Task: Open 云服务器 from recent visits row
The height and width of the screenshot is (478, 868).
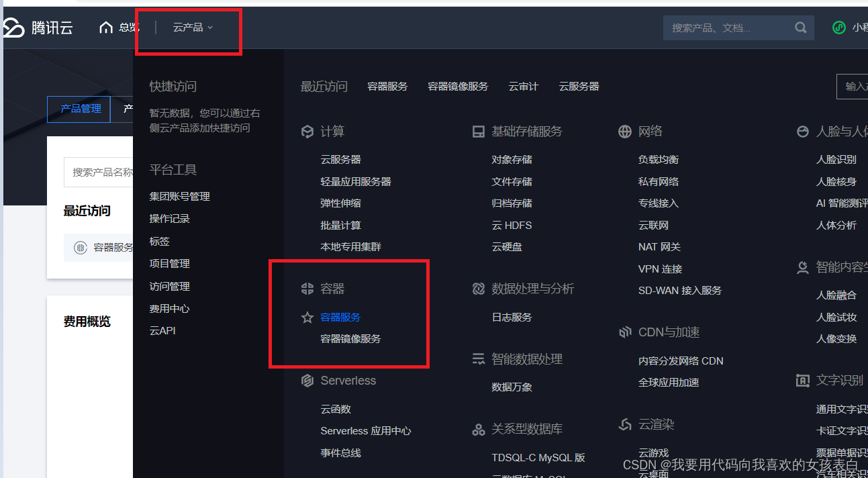Action: tap(579, 87)
